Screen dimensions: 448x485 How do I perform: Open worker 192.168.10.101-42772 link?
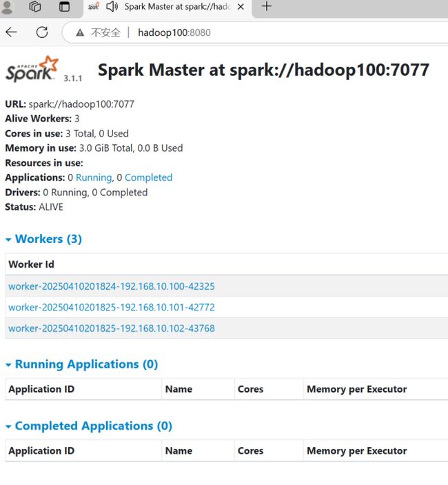point(112,308)
